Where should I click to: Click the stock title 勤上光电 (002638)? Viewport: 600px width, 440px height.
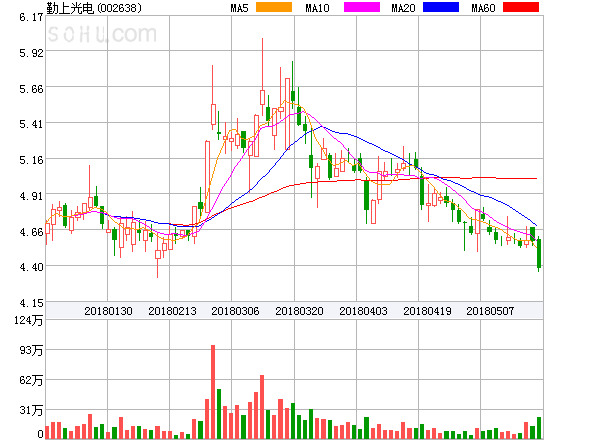94,8
